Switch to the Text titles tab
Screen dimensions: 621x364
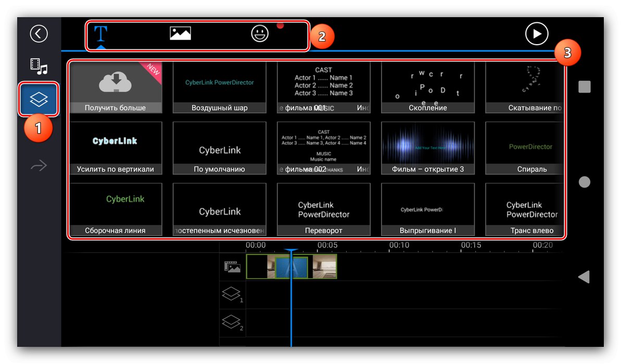(x=101, y=34)
